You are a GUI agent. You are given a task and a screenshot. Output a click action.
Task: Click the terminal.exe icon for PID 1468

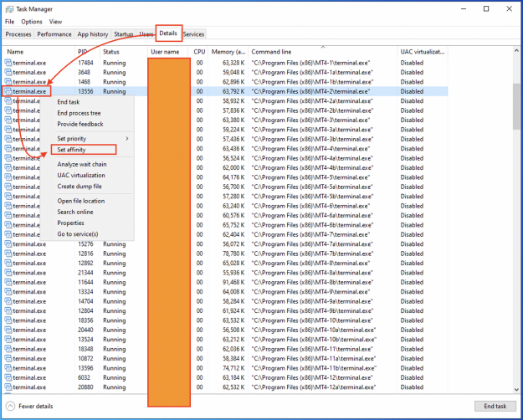tap(8, 82)
